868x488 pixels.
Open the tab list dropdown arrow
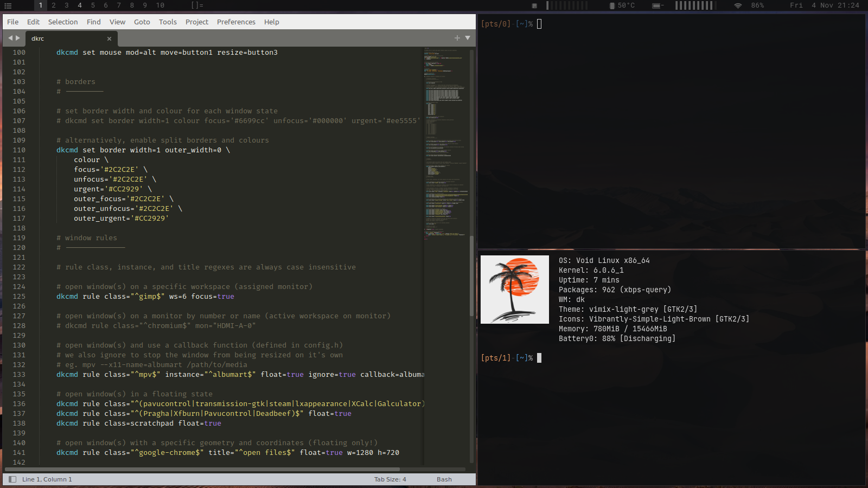[x=468, y=38]
